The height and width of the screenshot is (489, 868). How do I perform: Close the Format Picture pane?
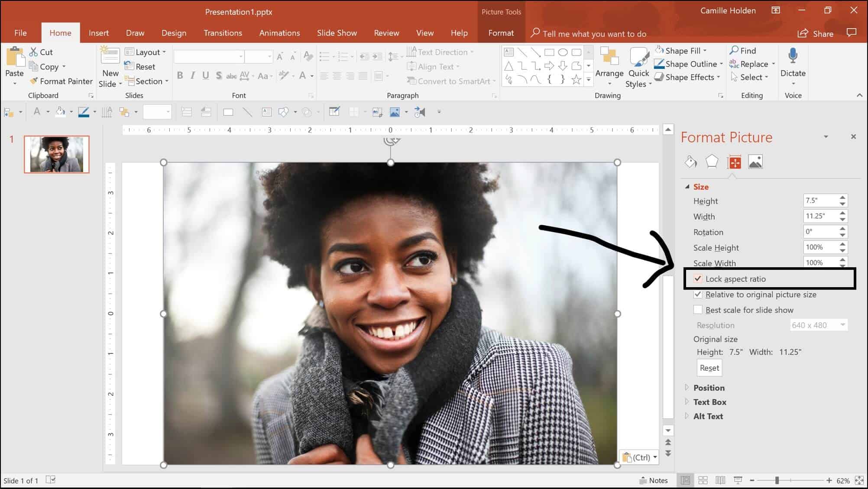pos(853,137)
